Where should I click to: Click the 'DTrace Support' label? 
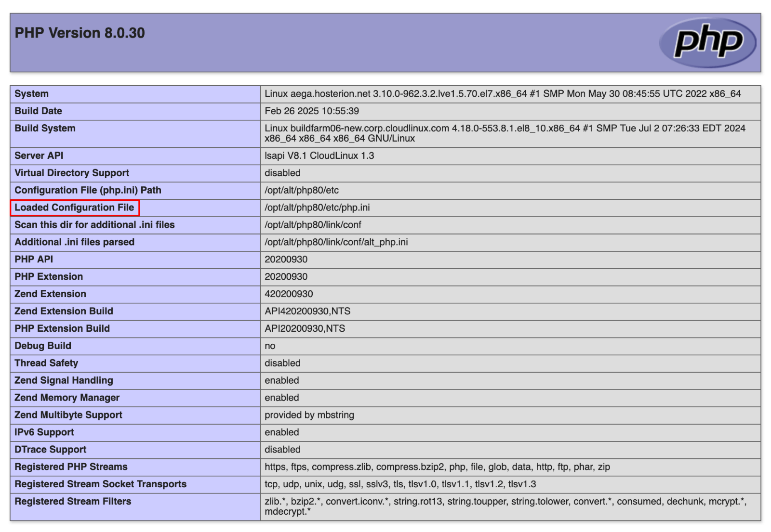[x=51, y=450]
